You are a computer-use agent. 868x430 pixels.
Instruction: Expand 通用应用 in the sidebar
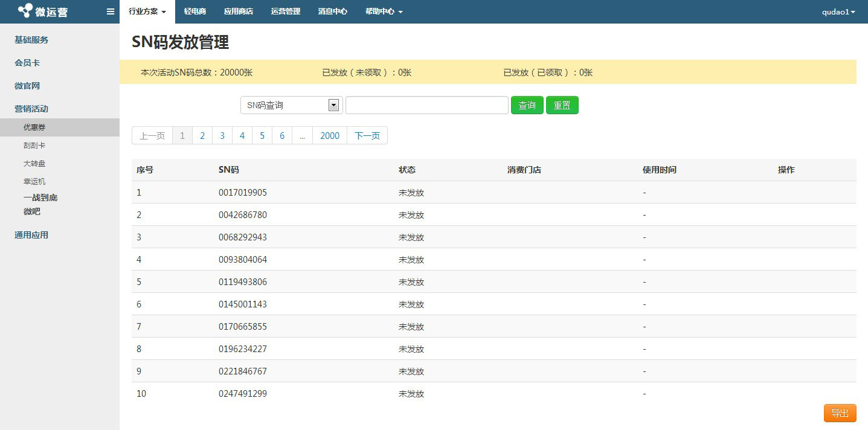pyautogui.click(x=31, y=235)
